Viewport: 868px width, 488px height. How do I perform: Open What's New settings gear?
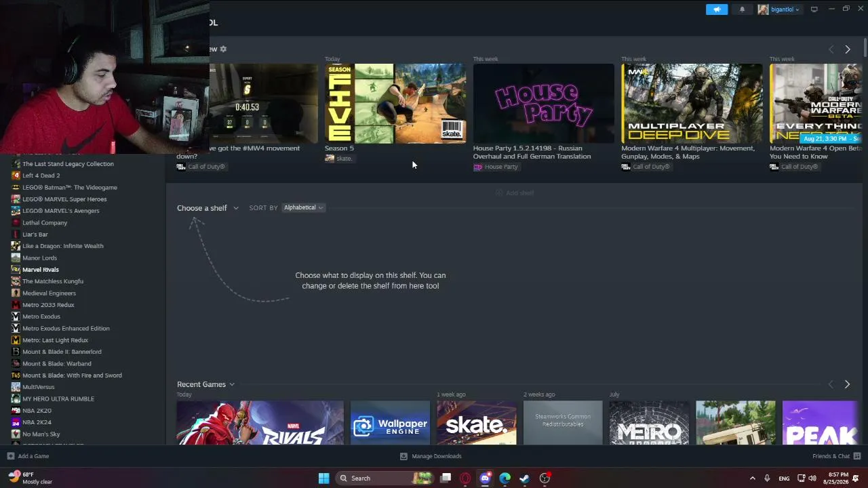[223, 49]
